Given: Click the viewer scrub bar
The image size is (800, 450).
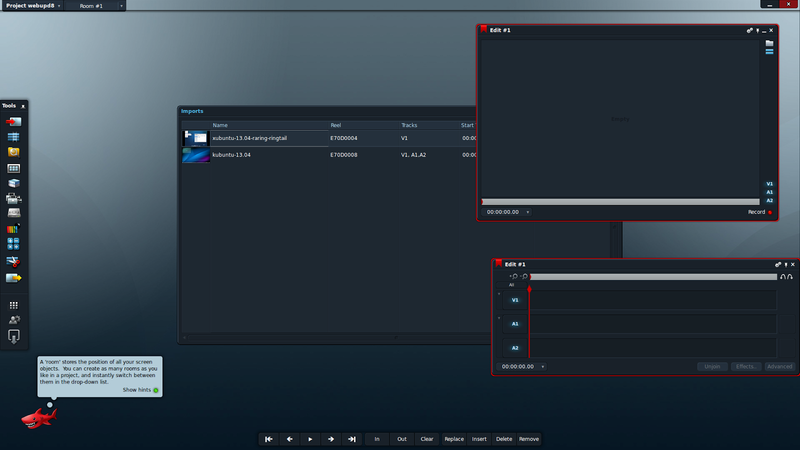Looking at the screenshot, I should pyautogui.click(x=620, y=202).
